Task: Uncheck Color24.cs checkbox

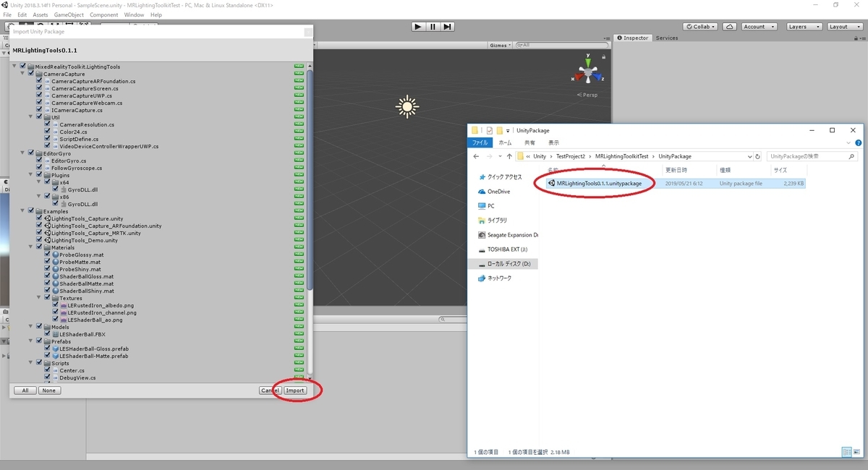Action: coord(47,132)
